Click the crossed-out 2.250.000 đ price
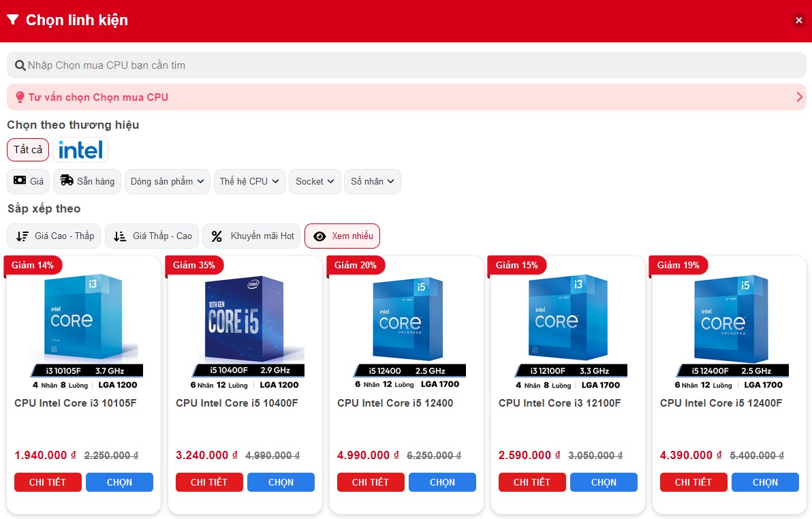The image size is (812, 519). (111, 456)
